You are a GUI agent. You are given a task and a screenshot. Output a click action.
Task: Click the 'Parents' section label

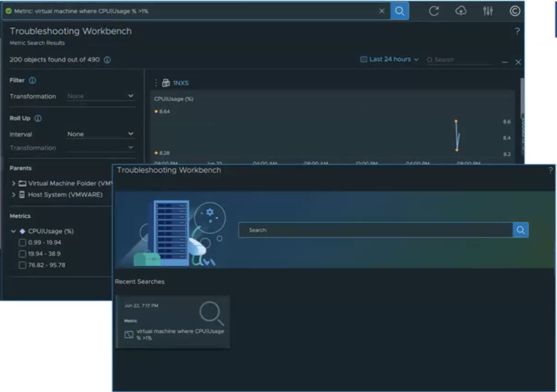[x=21, y=168]
